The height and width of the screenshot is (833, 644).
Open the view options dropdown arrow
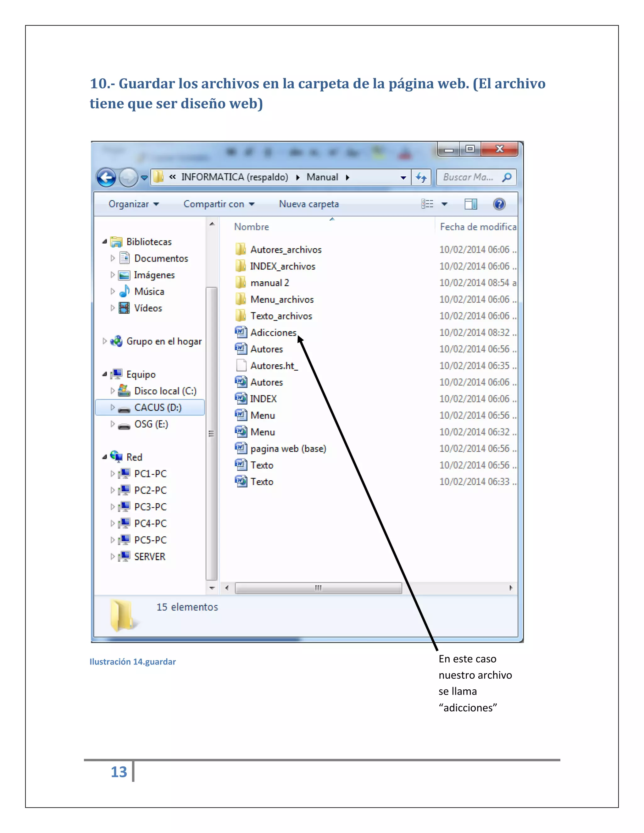[x=444, y=204]
